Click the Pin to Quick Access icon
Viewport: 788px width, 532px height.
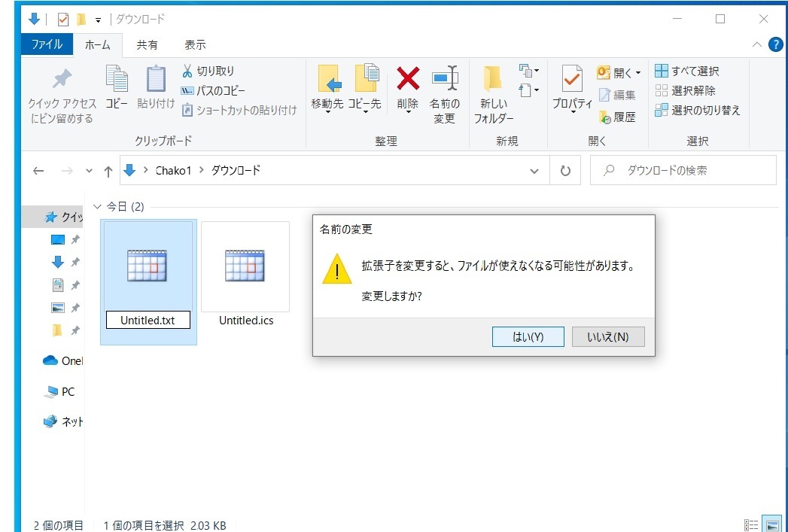pyautogui.click(x=62, y=78)
